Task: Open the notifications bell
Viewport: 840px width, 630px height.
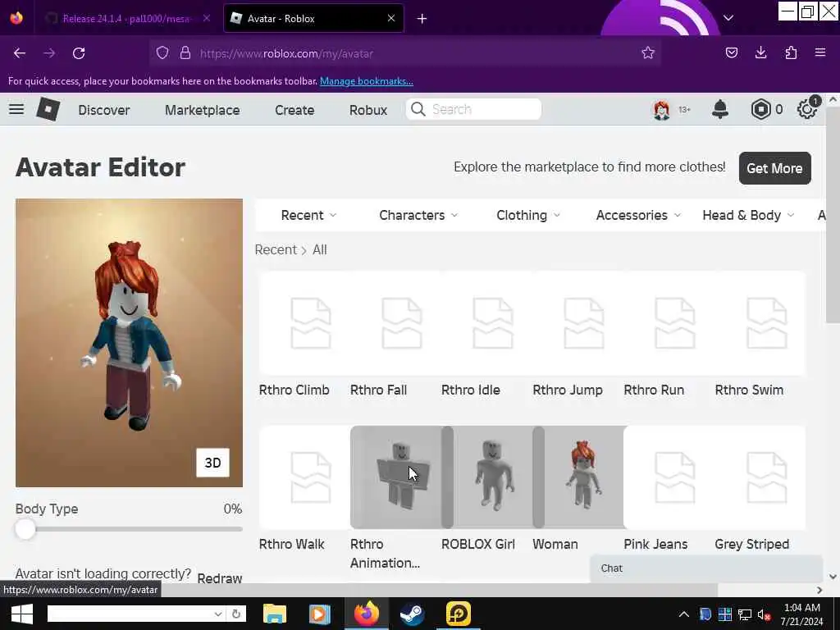Action: (x=720, y=109)
